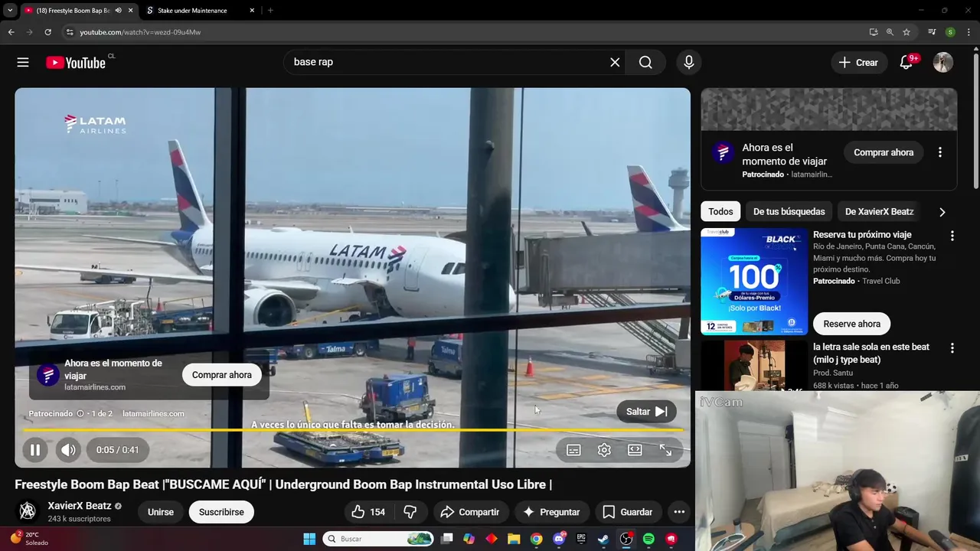Go to the YouTube home logo

pyautogui.click(x=75, y=63)
